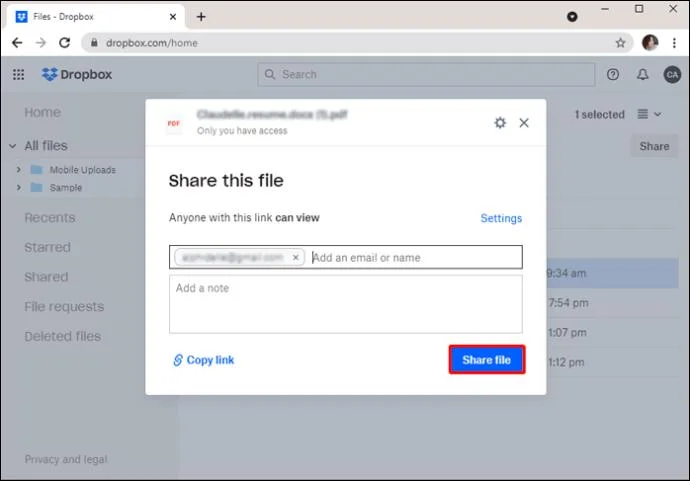This screenshot has width=690, height=481.
Task: Open the help question mark icon
Action: coord(613,74)
